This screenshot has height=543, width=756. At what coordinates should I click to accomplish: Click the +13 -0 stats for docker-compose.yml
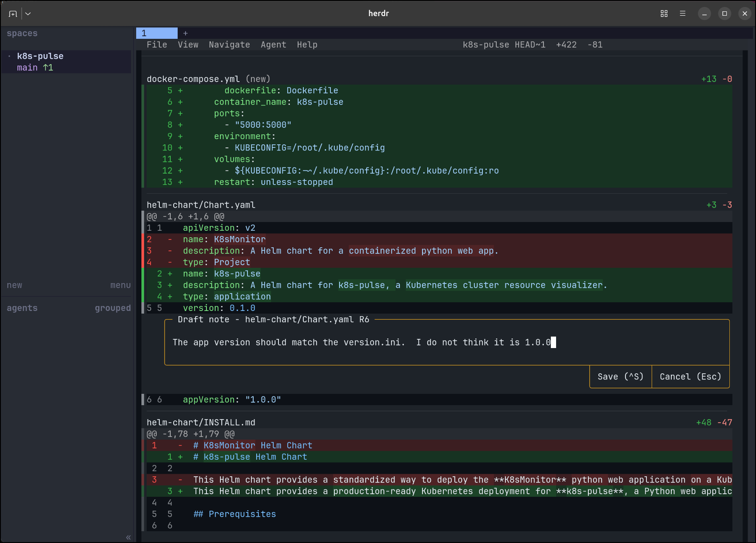(x=716, y=79)
